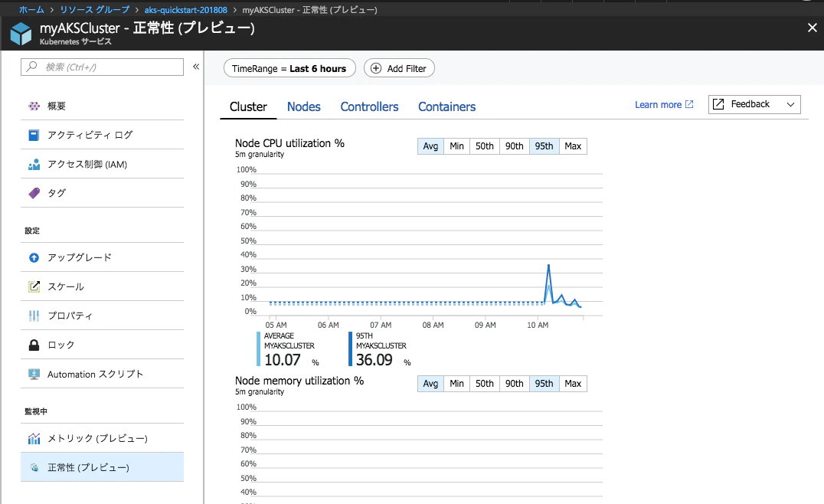Open アクティビティ ログ menu item
Image resolution: width=824 pixels, height=504 pixels.
102,135
